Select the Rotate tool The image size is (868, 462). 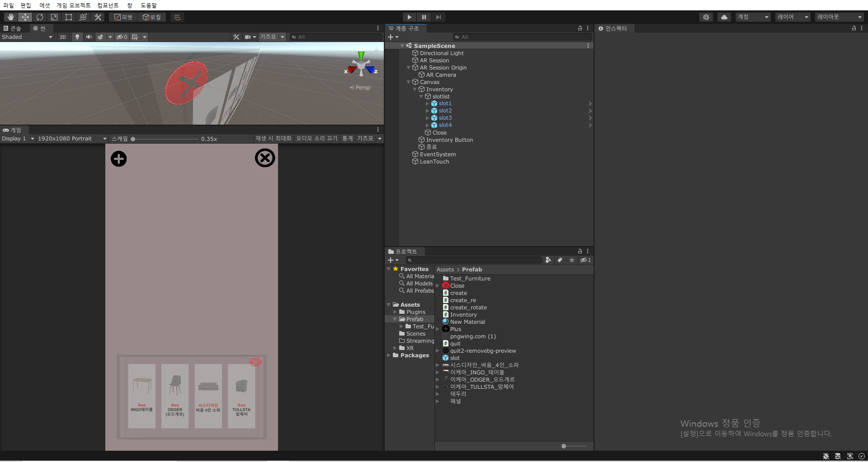40,17
